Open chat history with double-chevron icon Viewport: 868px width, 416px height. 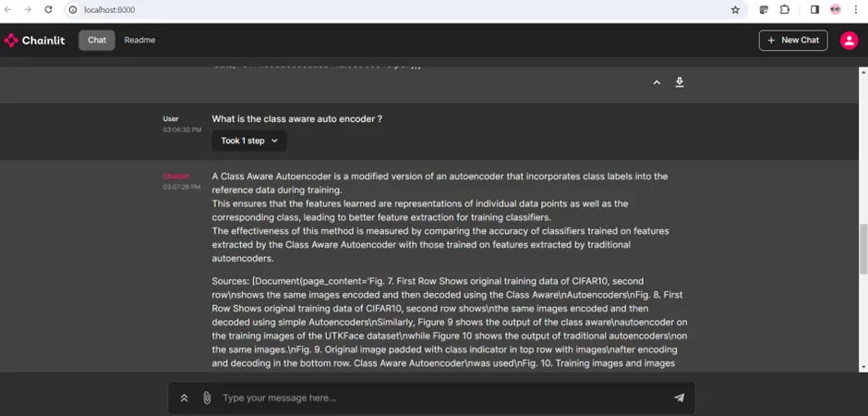click(185, 398)
